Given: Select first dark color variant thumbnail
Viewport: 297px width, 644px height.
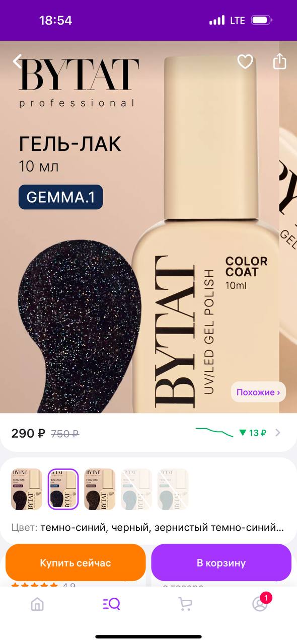Looking at the screenshot, I should 27,490.
